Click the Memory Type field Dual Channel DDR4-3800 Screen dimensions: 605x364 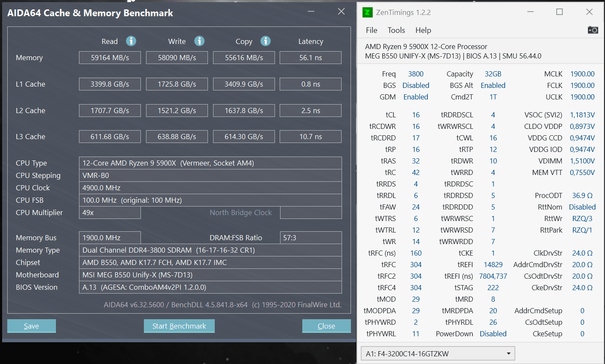coord(210,250)
